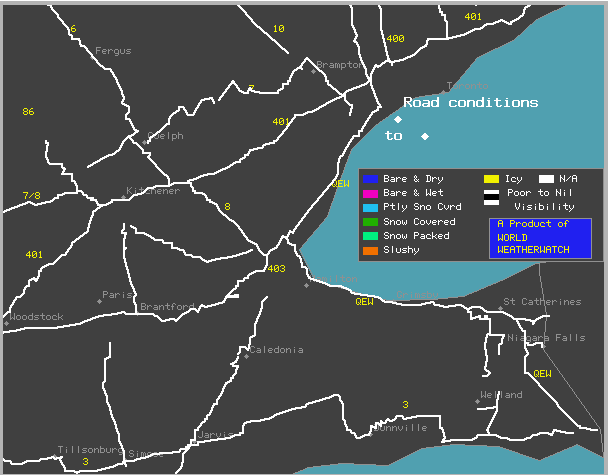Viewport: 608px width, 475px height.
Task: Click the St Catherines city marker
Action: pyautogui.click(x=500, y=308)
